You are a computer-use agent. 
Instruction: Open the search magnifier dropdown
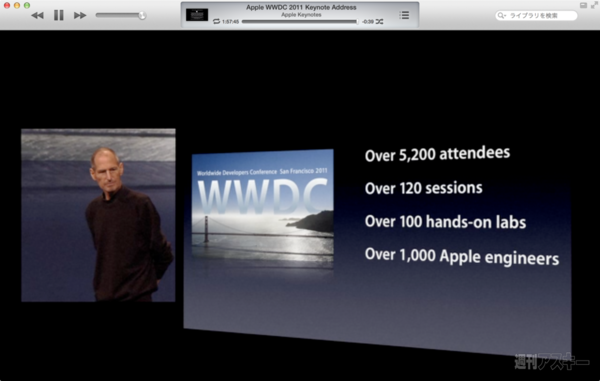pyautogui.click(x=501, y=15)
